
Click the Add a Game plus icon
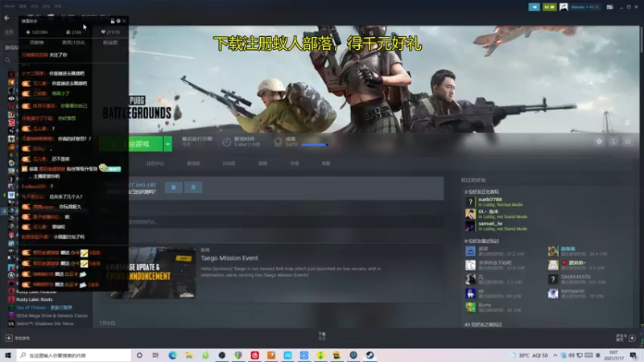[x=8, y=338]
